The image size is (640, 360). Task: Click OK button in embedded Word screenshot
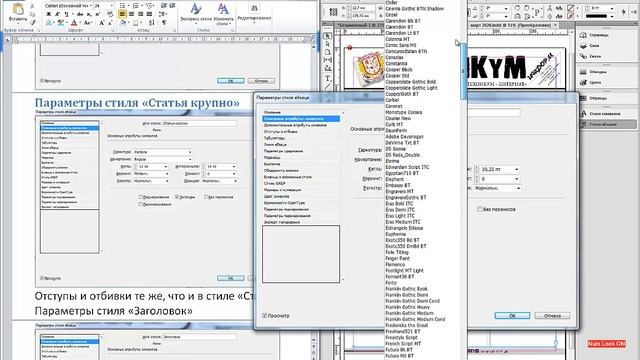231,278
